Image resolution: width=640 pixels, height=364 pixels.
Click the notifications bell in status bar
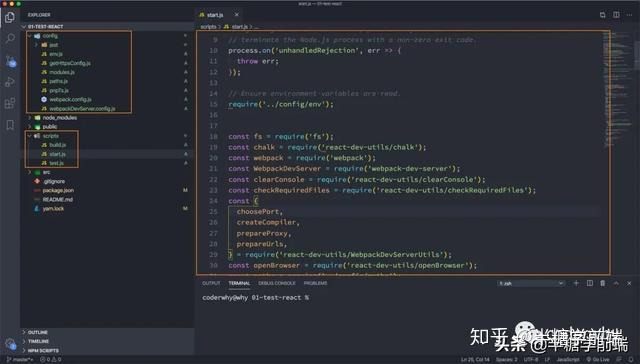point(631,360)
